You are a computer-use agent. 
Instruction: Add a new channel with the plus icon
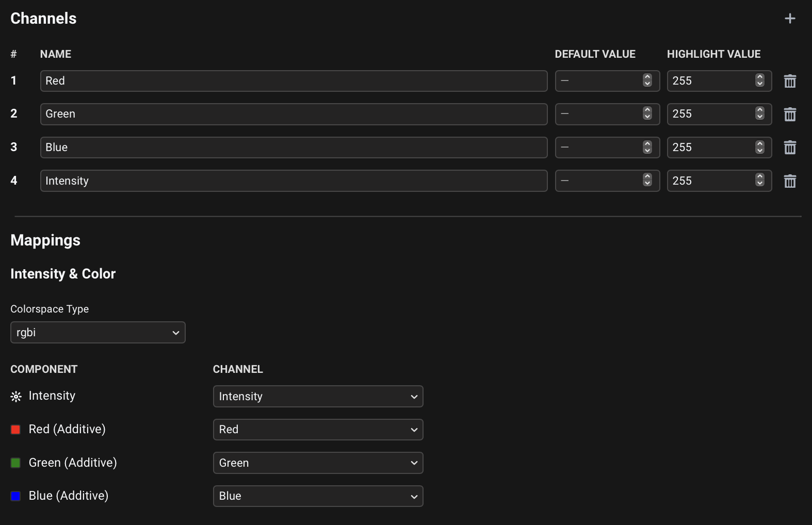(790, 19)
